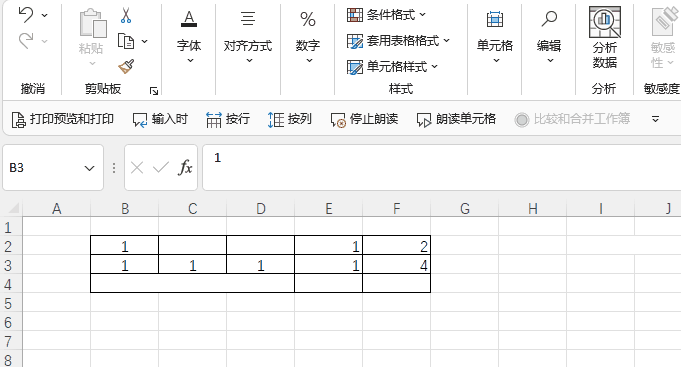Click into the formula bar input

pos(441,168)
